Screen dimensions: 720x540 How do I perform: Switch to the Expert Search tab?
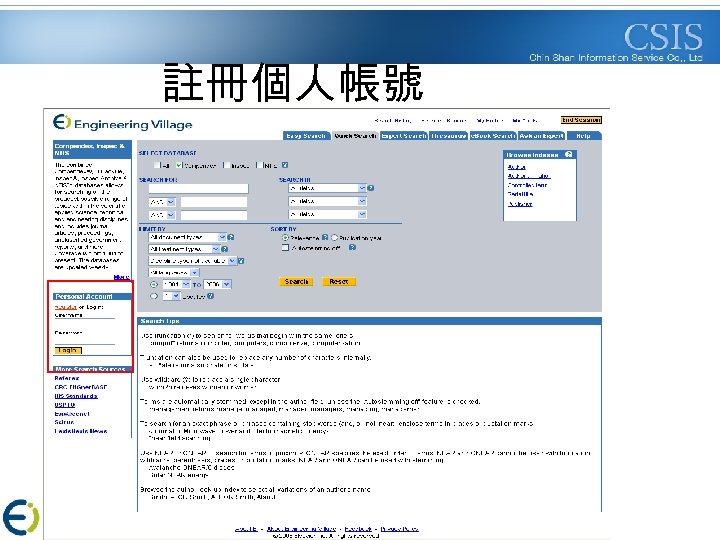click(x=404, y=136)
